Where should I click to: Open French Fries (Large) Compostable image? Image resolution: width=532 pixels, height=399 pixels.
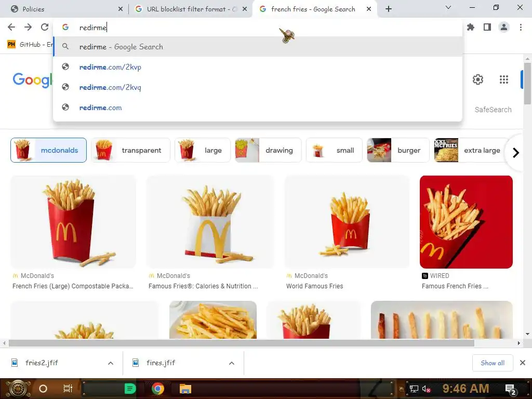(73, 222)
